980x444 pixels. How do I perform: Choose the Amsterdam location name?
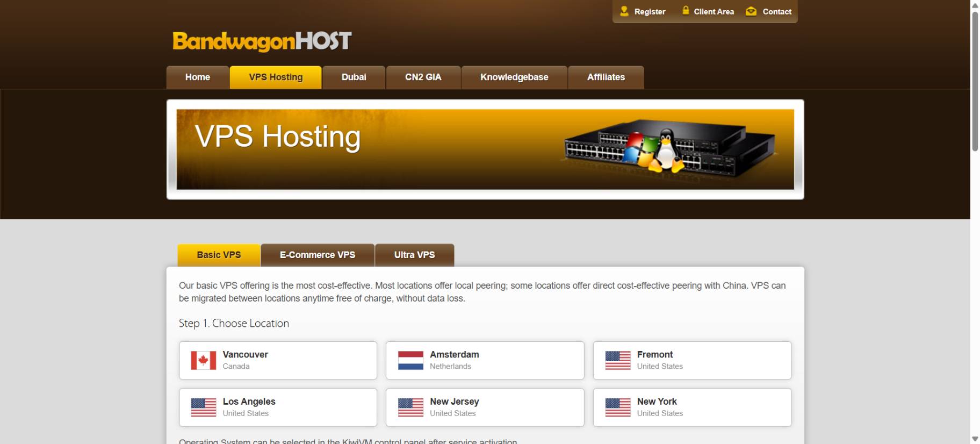pos(454,355)
